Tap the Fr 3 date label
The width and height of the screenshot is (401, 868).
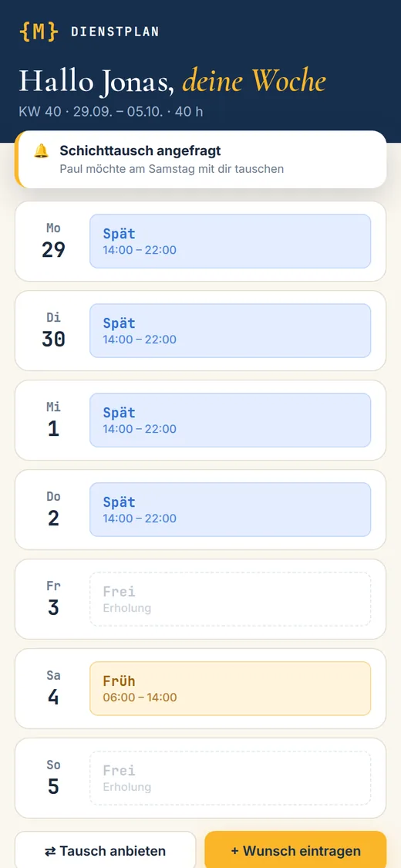coord(53,599)
